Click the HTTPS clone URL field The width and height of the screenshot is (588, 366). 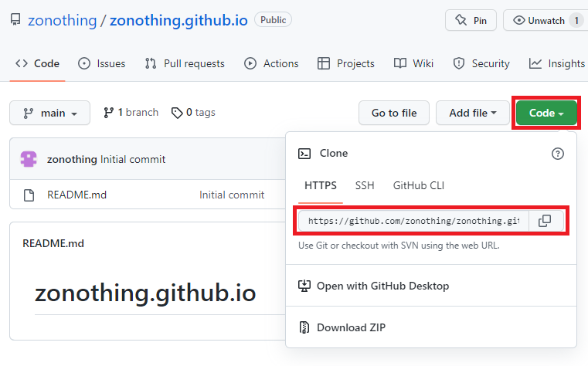click(x=413, y=221)
